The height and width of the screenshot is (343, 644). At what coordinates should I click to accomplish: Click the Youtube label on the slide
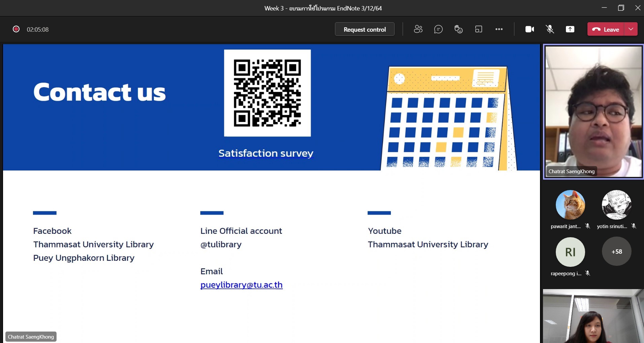[x=385, y=231]
